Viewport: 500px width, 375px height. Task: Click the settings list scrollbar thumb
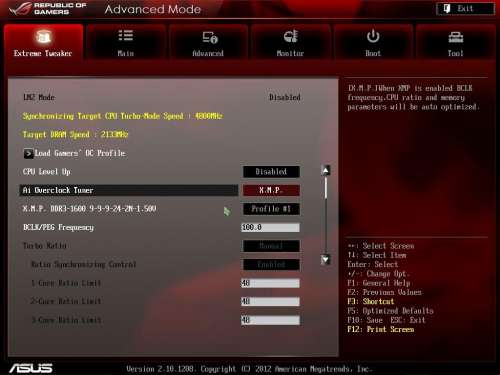[326, 188]
